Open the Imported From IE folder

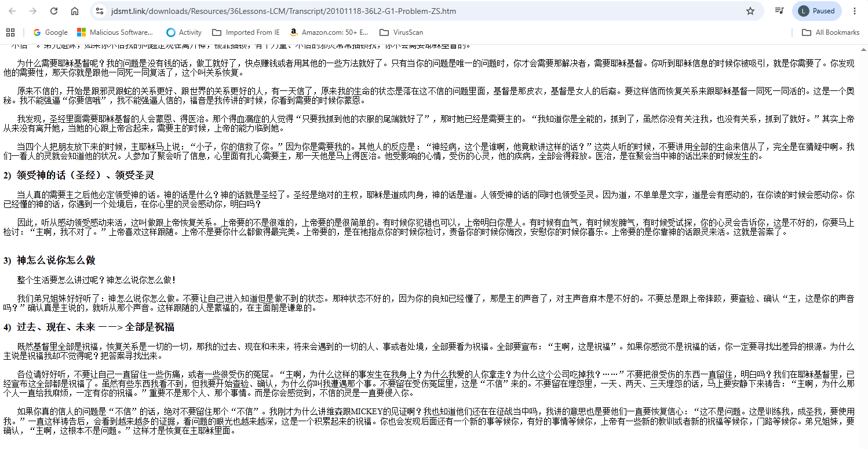coord(246,32)
